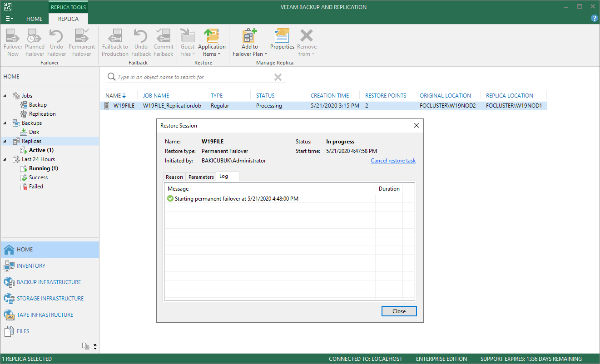
Task: Sort by RESTORE POINTS column header
Action: coord(386,96)
